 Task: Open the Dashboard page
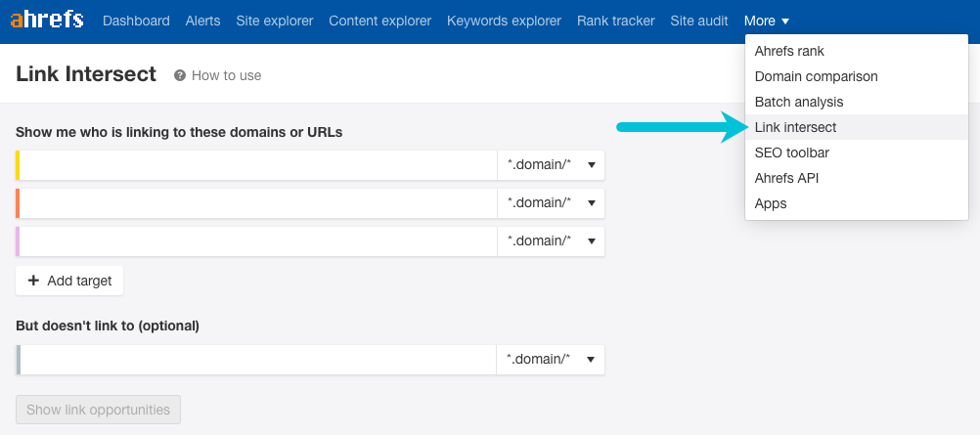click(136, 21)
